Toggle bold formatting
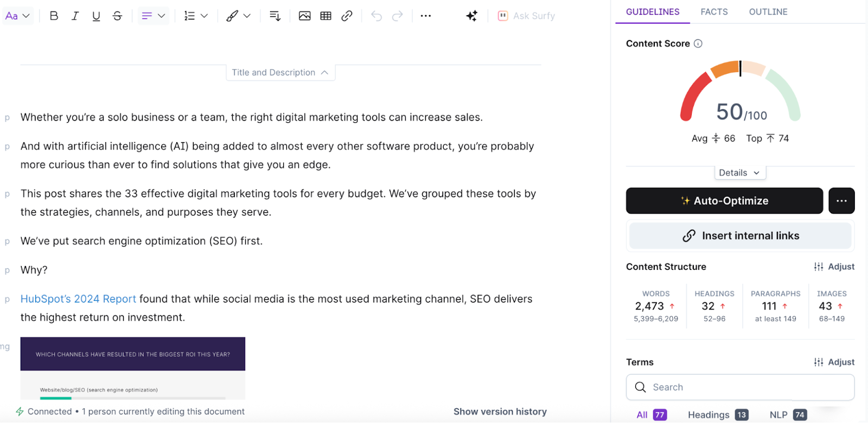This screenshot has width=868, height=423. pos(54,16)
